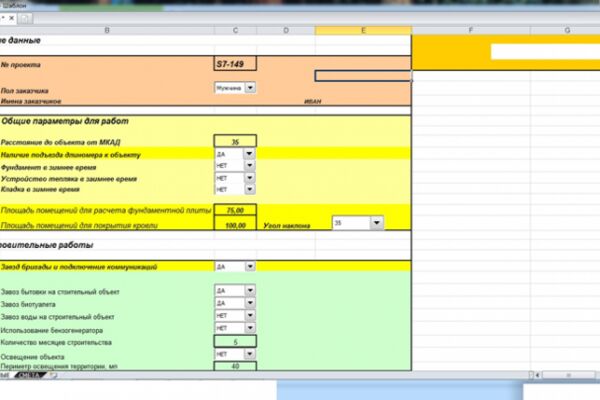Click 'Использование бензогенератора' label

52,330
